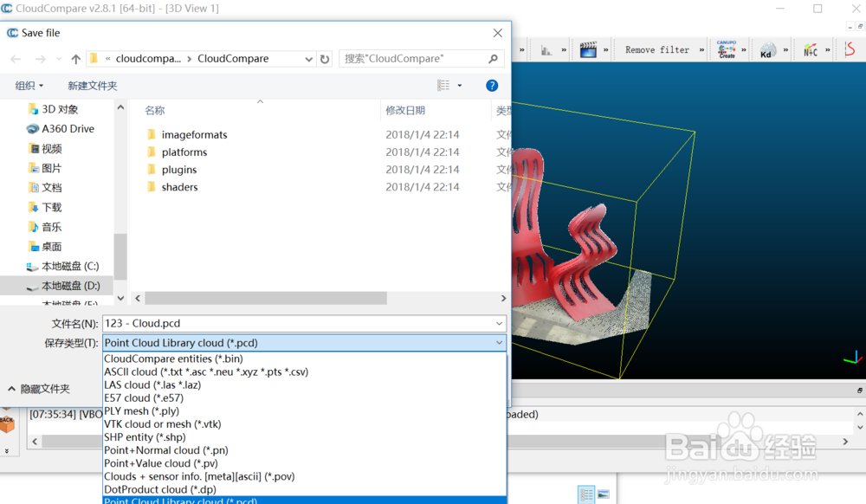Image resolution: width=866 pixels, height=504 pixels.
Task: Open the 组织 dropdown menu
Action: pos(29,86)
